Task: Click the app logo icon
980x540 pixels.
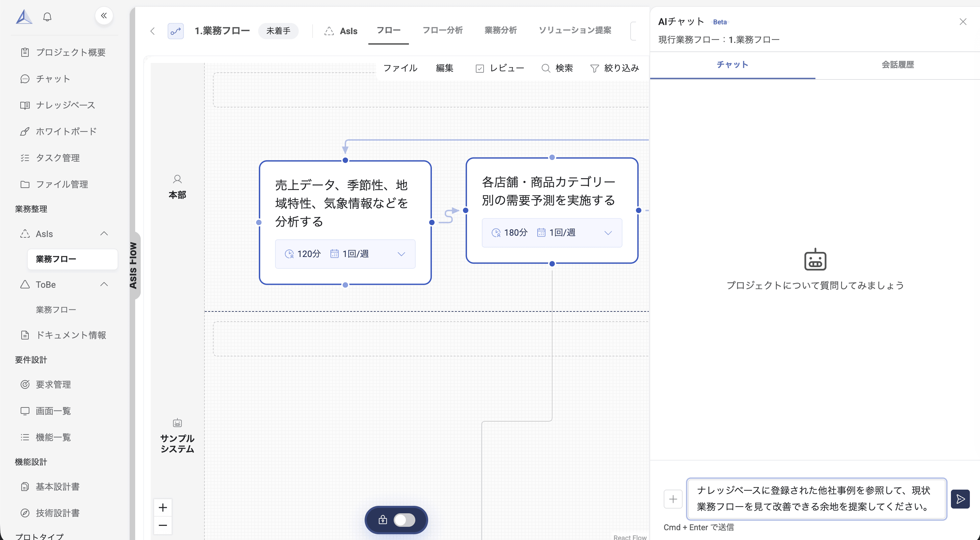Action: (x=24, y=16)
